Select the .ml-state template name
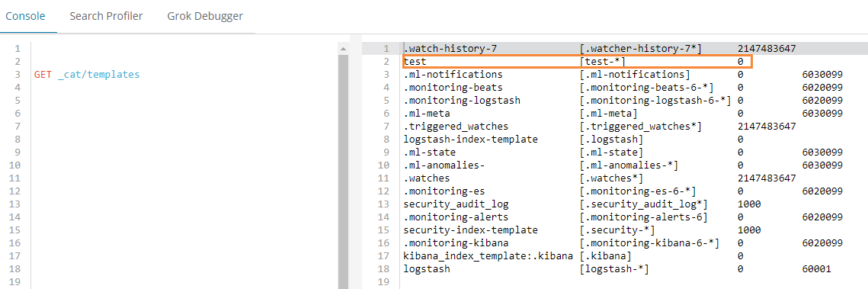Viewport: 868px width, 289px height. tap(430, 153)
